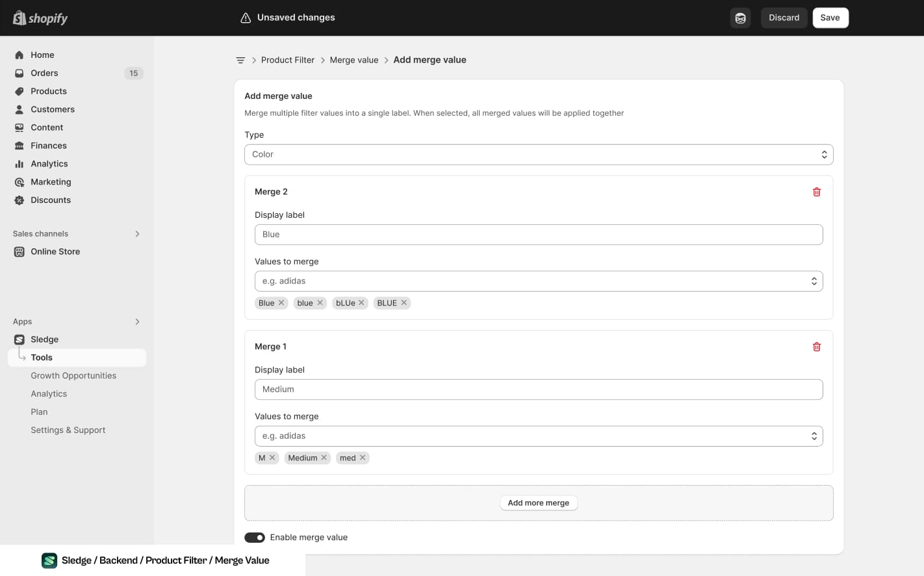Go to Growth Opportunities in Sledge menu
924x576 pixels.
pyautogui.click(x=73, y=376)
